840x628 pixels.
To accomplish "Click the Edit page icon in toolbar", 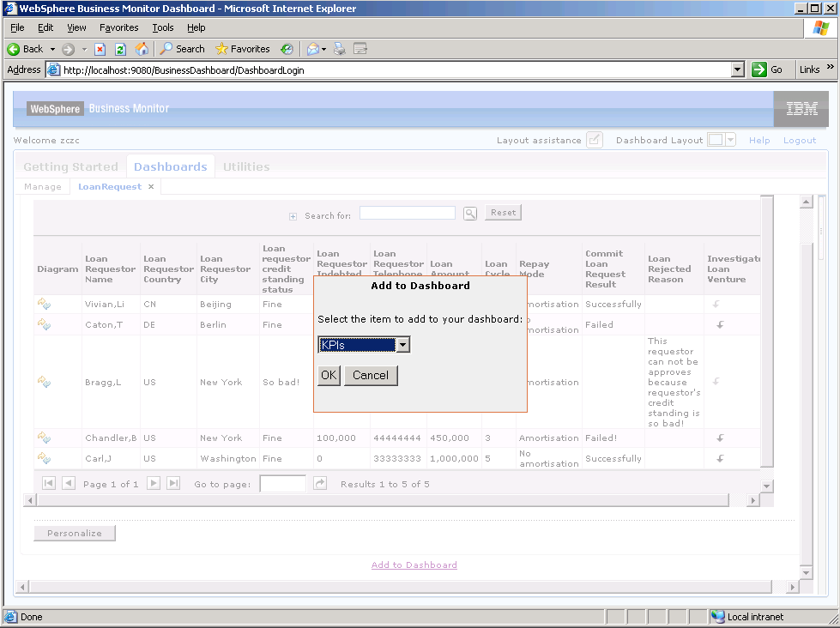I will coord(360,49).
